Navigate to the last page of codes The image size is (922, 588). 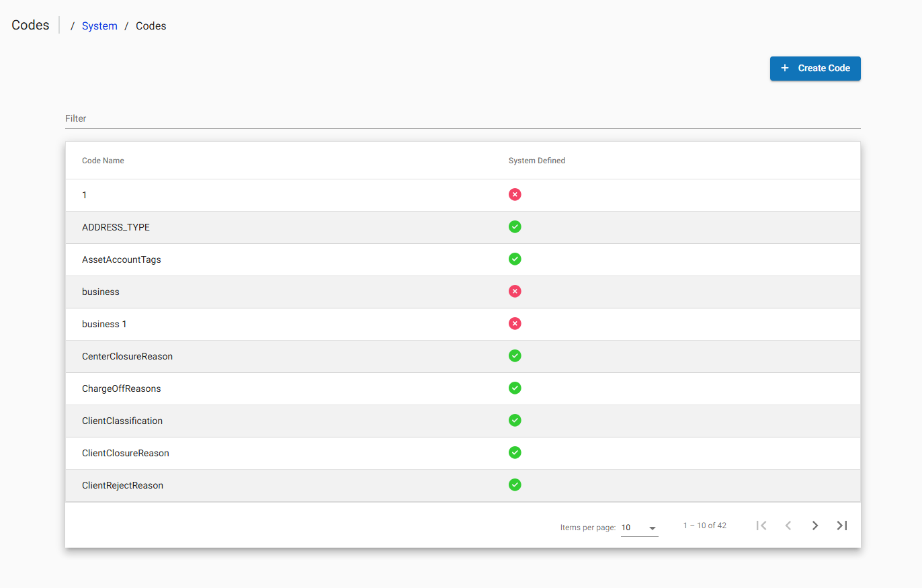841,526
